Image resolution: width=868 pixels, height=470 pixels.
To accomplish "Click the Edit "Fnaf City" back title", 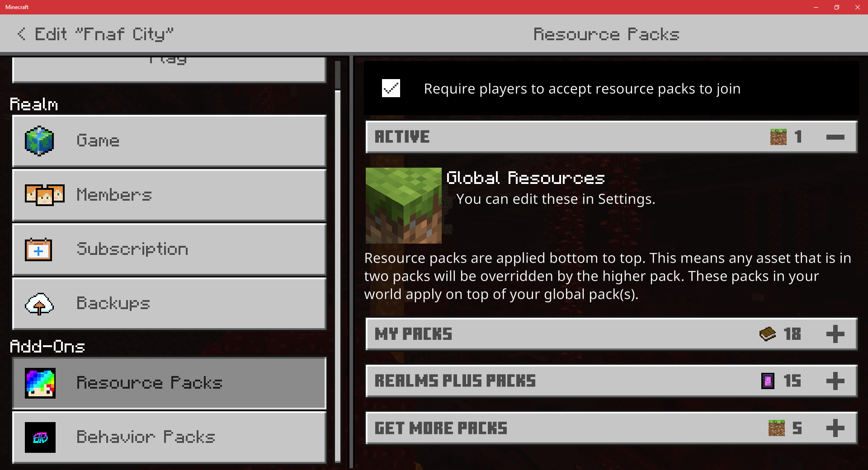I will [104, 34].
